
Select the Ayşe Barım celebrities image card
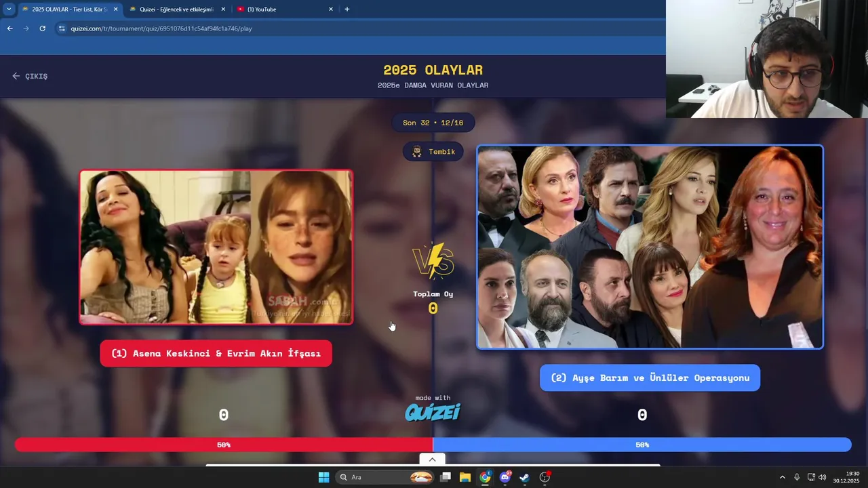(x=650, y=247)
